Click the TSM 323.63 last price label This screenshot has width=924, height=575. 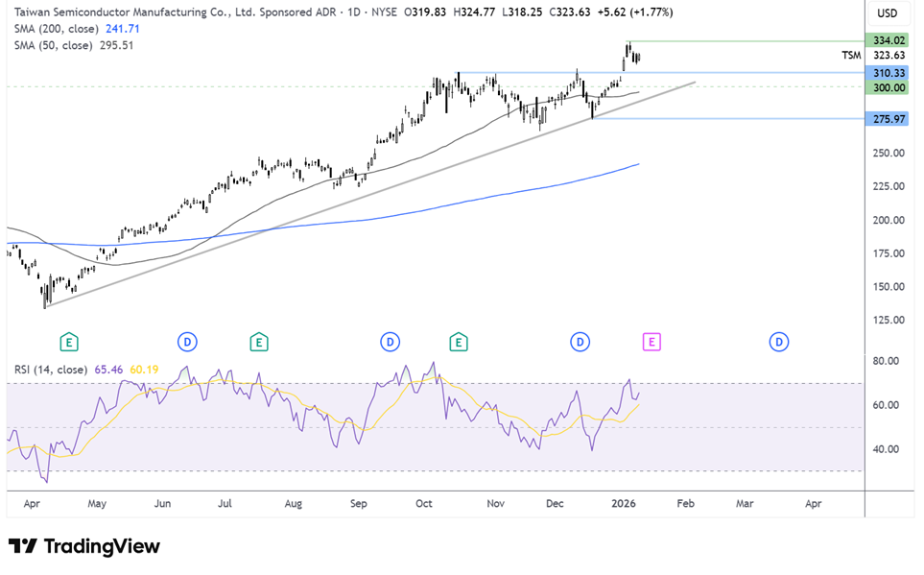[x=873, y=56]
